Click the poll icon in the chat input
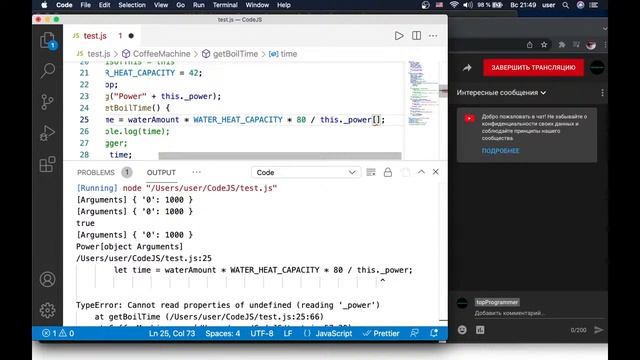The image size is (640, 360). click(480, 330)
